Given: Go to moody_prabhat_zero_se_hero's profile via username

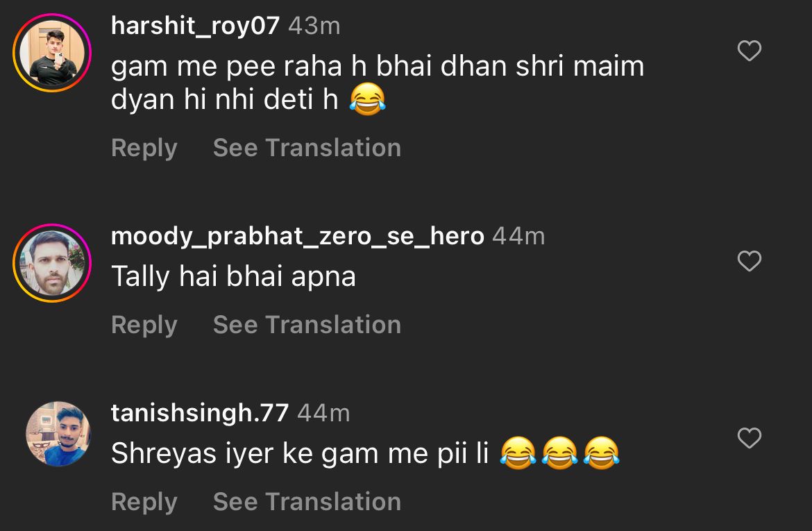Looking at the screenshot, I should click(x=297, y=236).
